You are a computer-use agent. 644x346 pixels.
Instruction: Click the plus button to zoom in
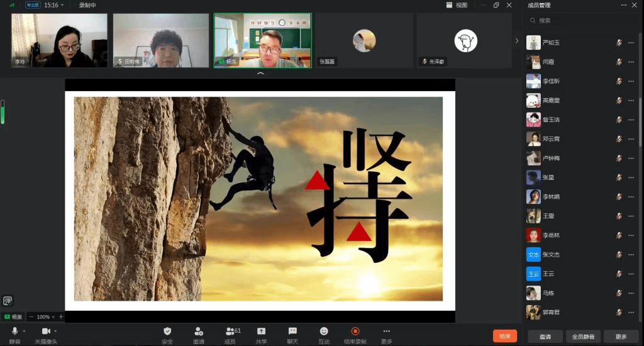coord(61,317)
